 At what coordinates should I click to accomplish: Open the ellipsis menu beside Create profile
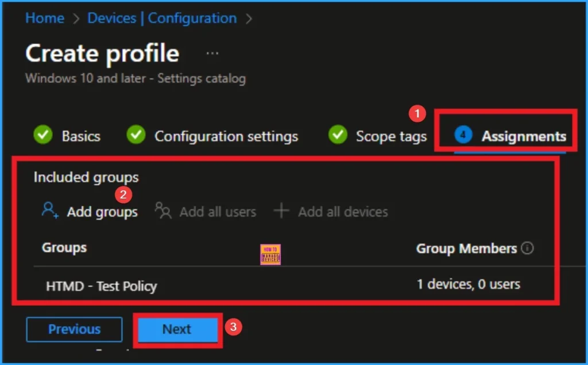[x=212, y=52]
